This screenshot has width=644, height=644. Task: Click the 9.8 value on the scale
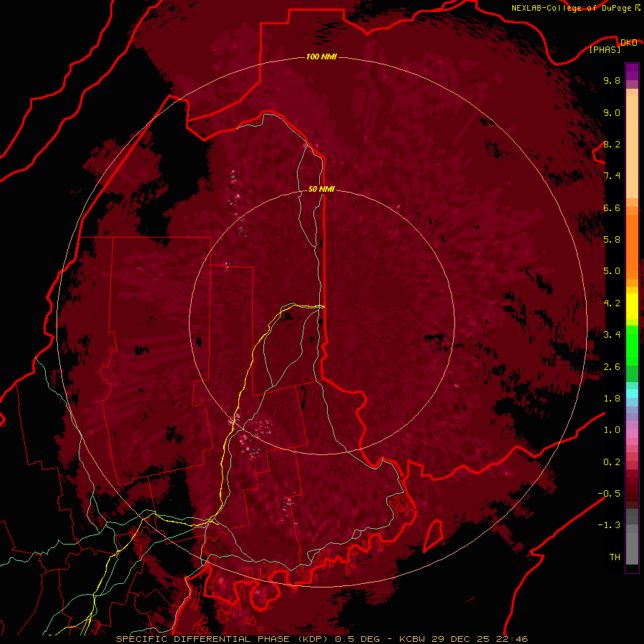point(612,80)
